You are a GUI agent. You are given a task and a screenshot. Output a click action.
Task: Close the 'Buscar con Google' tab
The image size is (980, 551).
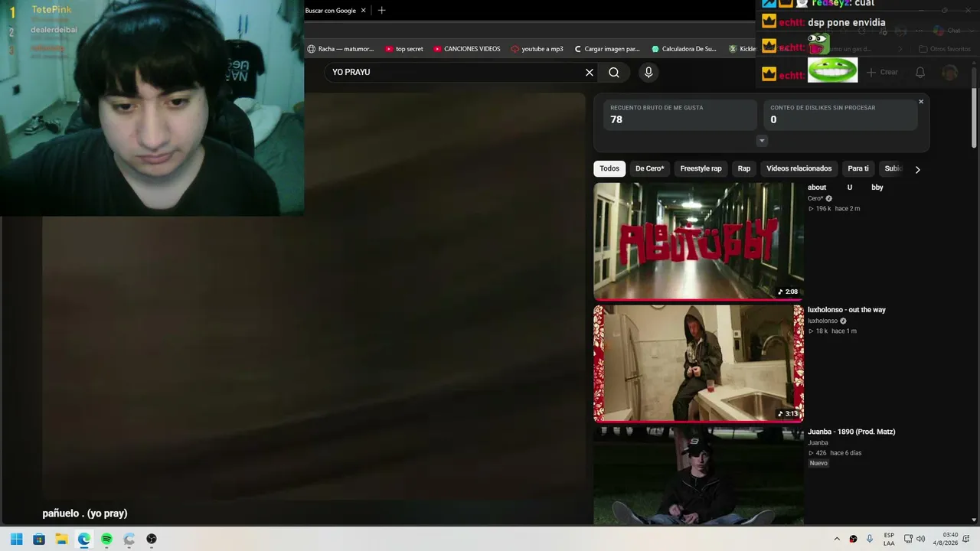364,11
